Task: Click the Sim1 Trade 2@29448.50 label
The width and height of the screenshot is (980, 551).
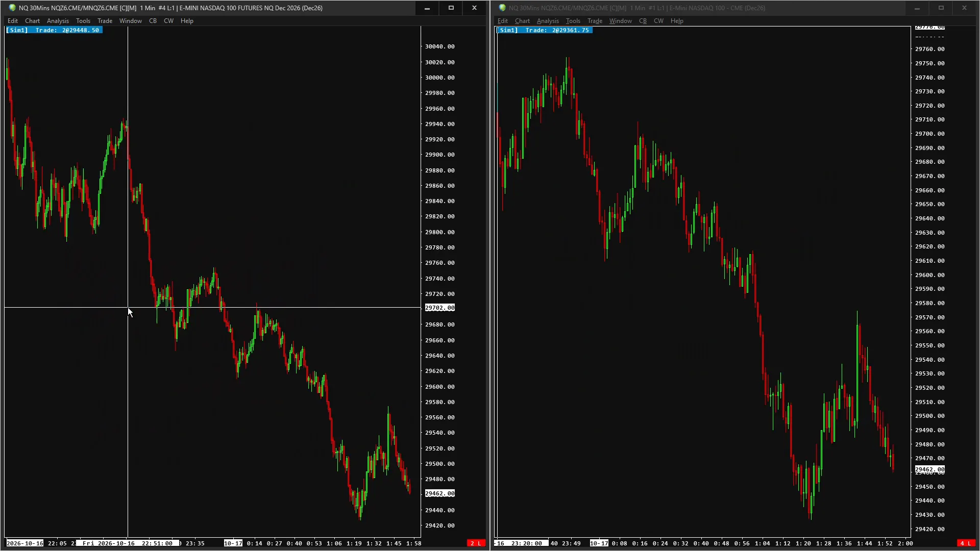Action: 54,30
